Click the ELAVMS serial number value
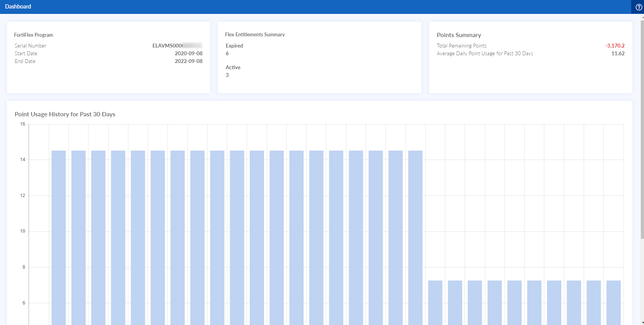This screenshot has height=325, width=644. pyautogui.click(x=177, y=46)
